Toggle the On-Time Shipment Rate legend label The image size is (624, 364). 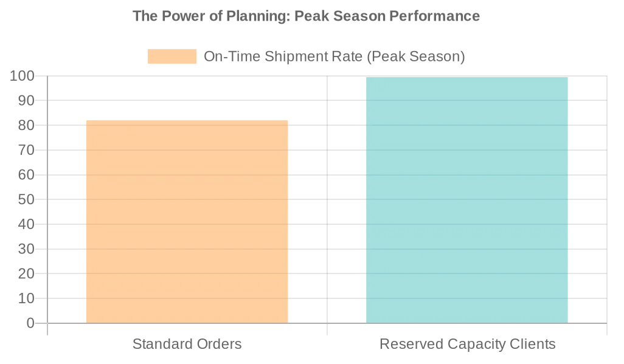[334, 57]
